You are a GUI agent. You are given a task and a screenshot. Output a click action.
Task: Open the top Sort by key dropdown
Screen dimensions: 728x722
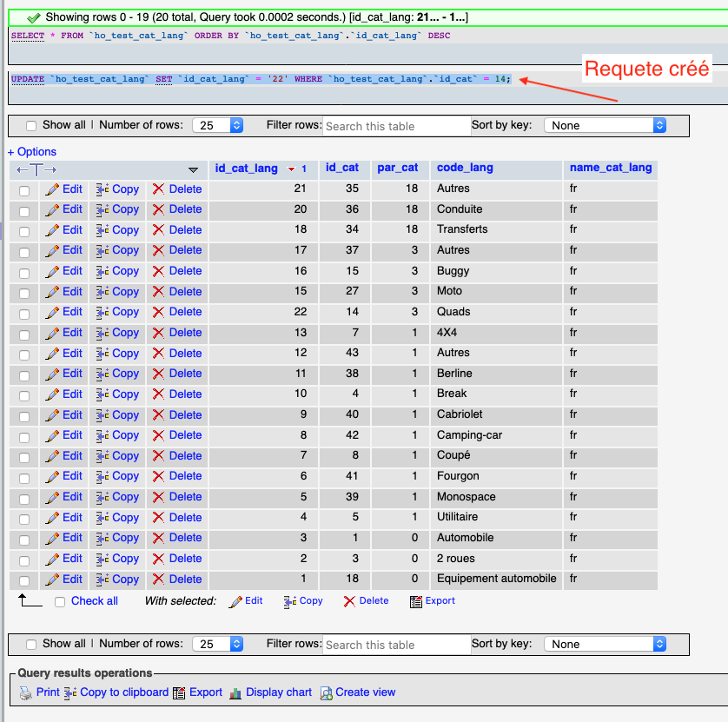tap(606, 125)
